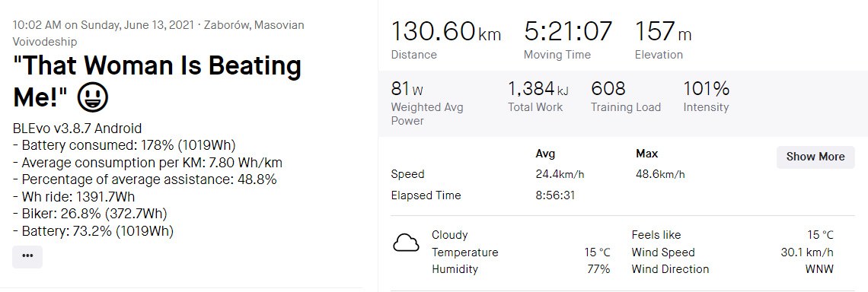Click the Humidity 77% reading
The image size is (868, 292).
pyautogui.click(x=598, y=269)
